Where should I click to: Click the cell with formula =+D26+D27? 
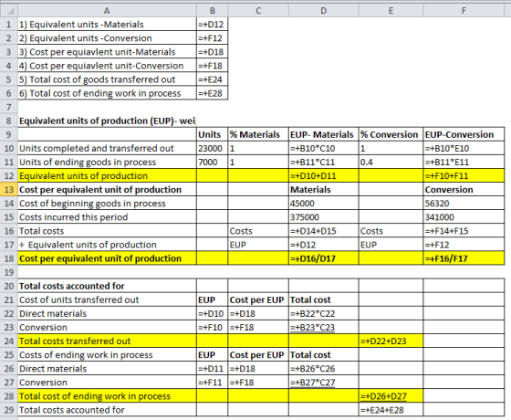point(391,396)
